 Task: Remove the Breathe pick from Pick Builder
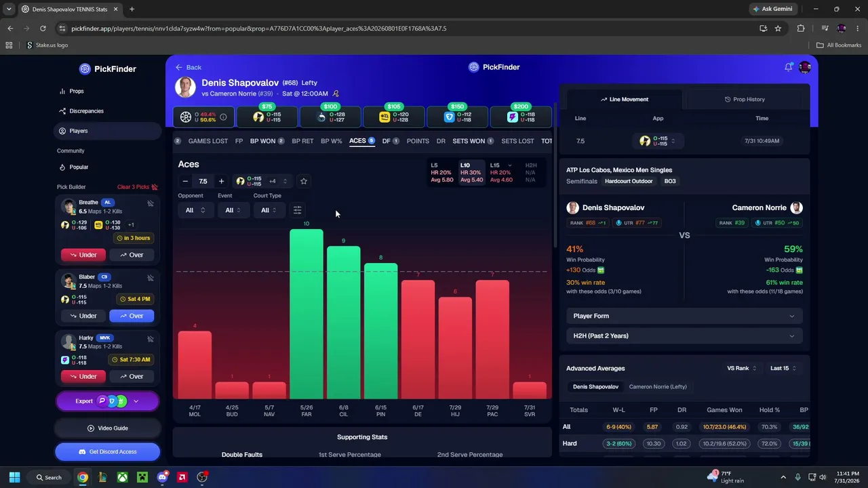coord(151,203)
